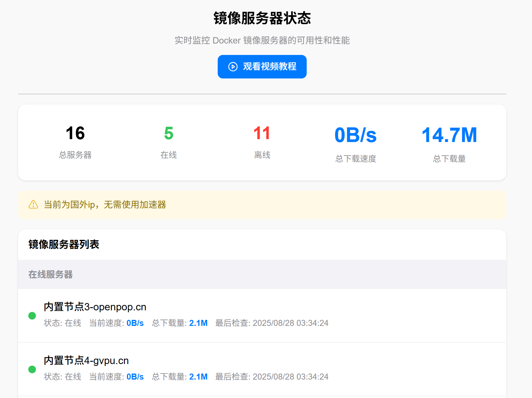Click the total servers count 16

[x=75, y=133]
